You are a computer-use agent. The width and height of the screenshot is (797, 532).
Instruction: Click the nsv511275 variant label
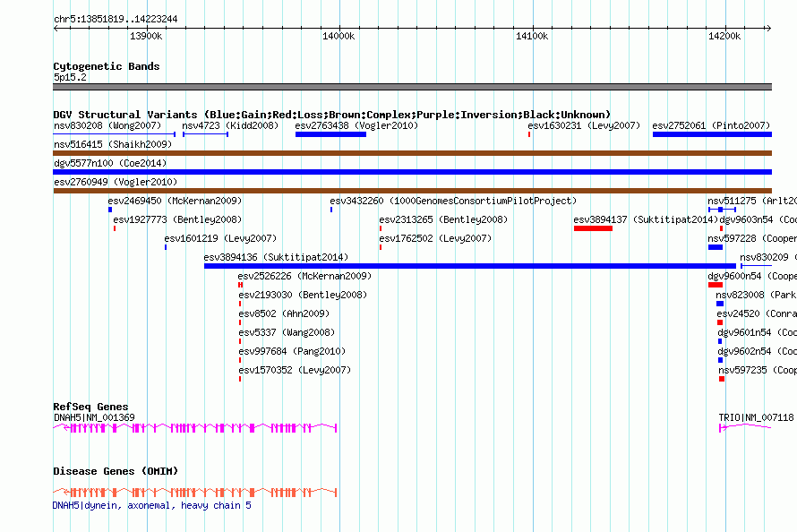(752, 201)
